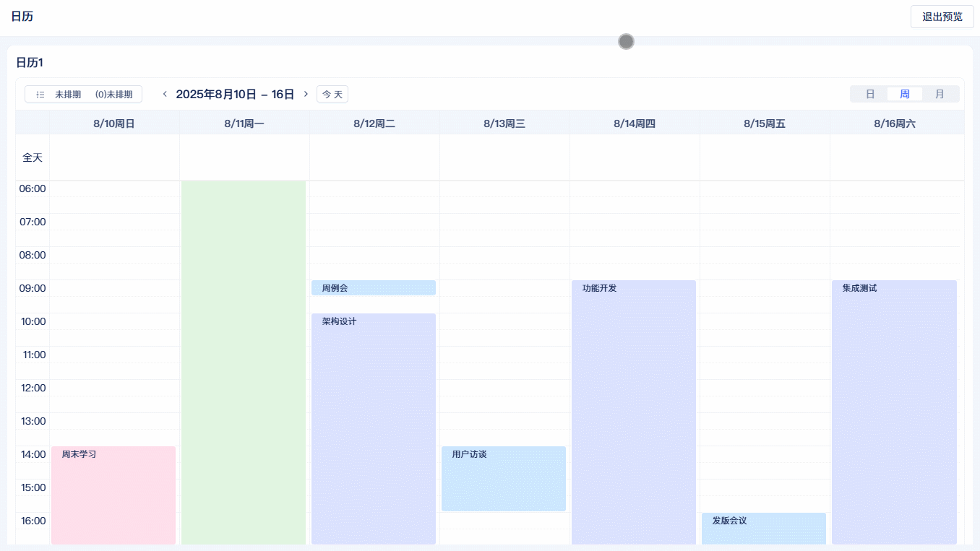Click the 8/10周日 column header

point(114,123)
